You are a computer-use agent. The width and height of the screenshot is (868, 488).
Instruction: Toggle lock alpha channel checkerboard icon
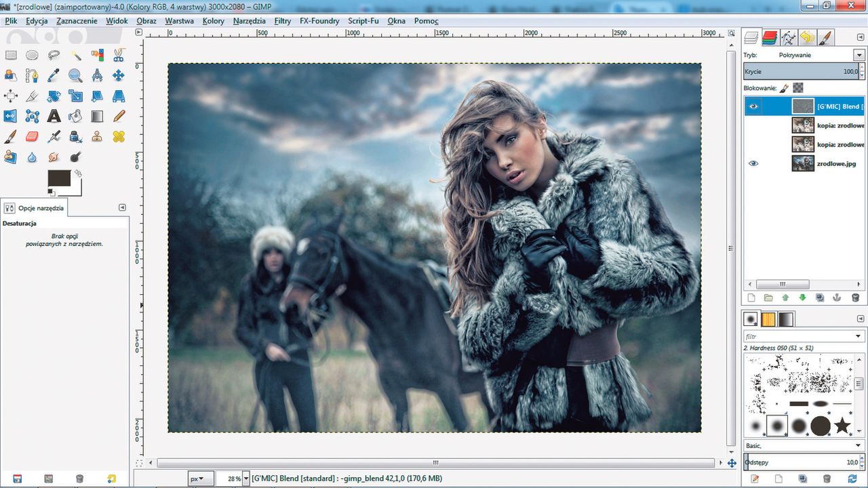(798, 87)
